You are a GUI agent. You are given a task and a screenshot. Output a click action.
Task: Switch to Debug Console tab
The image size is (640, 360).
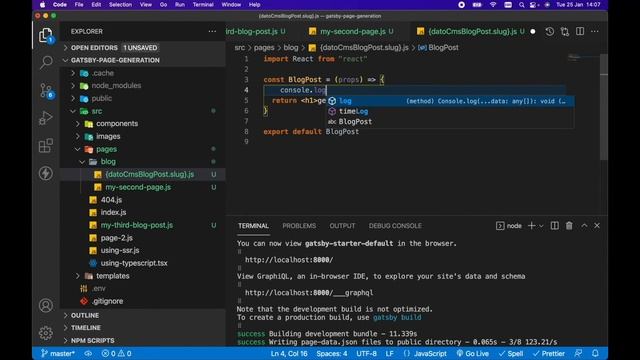coord(395,226)
